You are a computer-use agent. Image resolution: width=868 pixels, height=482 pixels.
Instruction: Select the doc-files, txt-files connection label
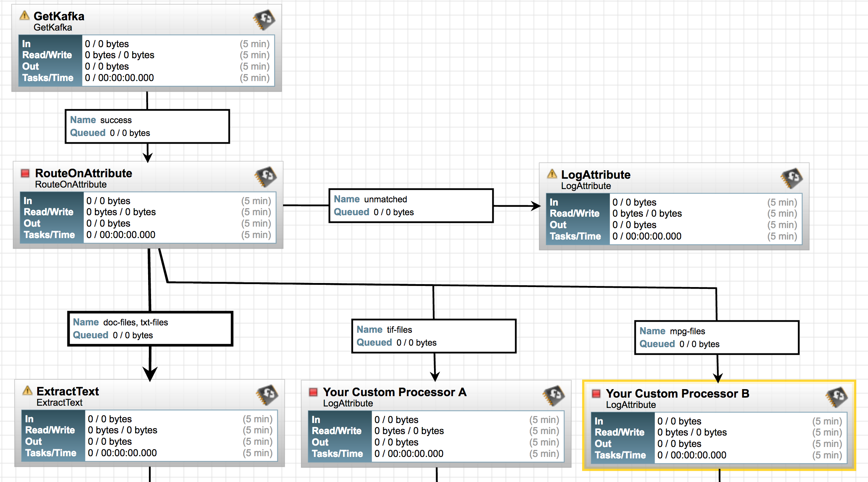click(x=150, y=328)
